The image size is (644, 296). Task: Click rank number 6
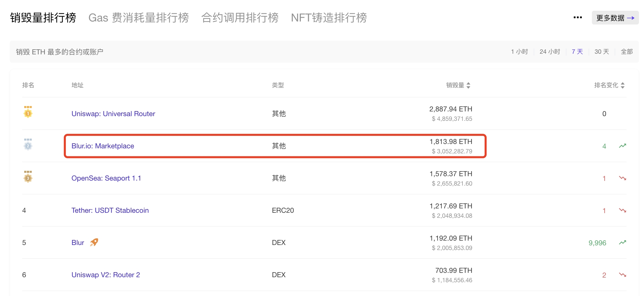pyautogui.click(x=24, y=275)
